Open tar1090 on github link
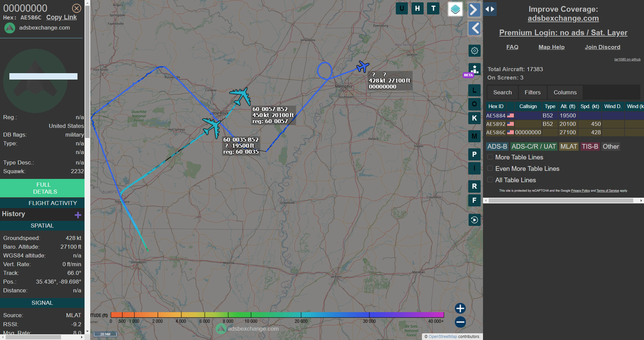 (627, 59)
